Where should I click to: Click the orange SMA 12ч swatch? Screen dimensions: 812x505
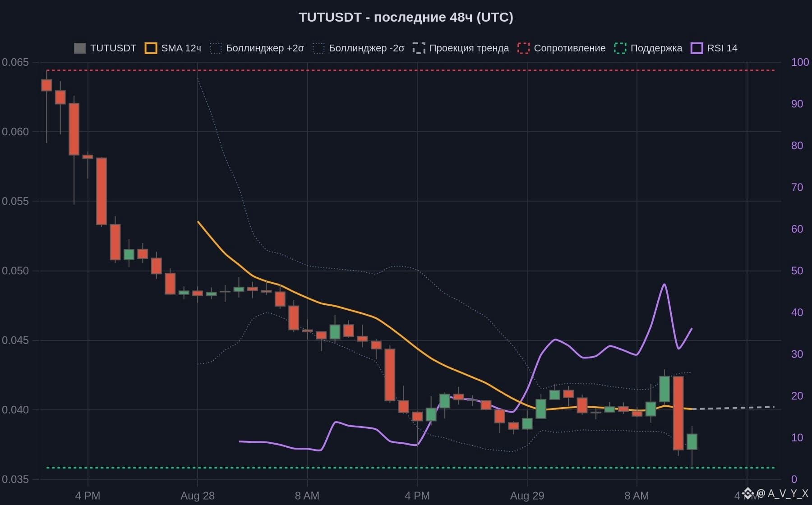(x=151, y=48)
